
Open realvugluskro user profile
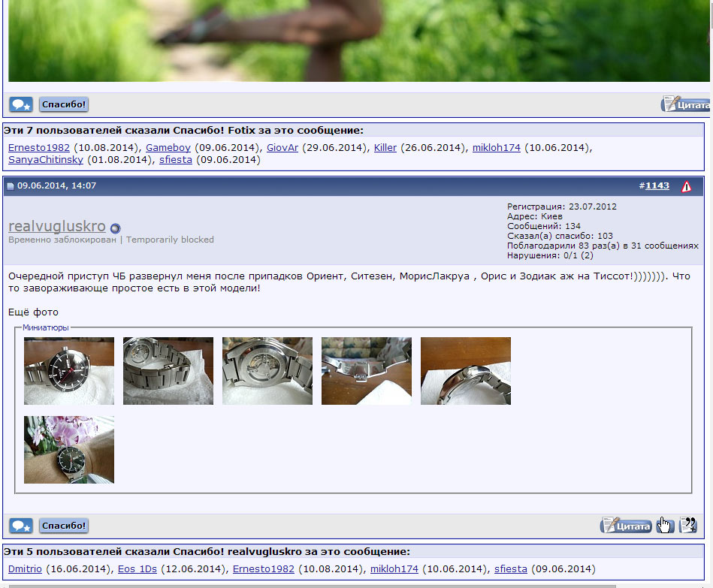pos(57,226)
